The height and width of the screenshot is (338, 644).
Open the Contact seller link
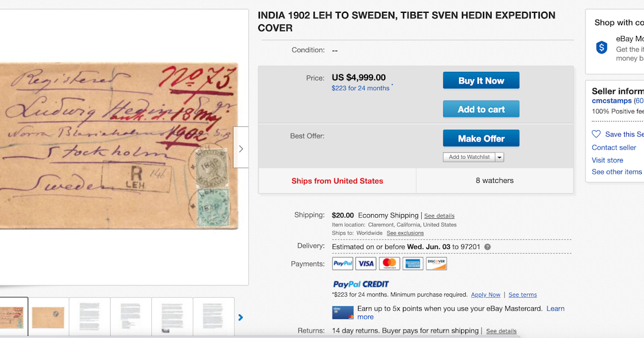(x=614, y=147)
